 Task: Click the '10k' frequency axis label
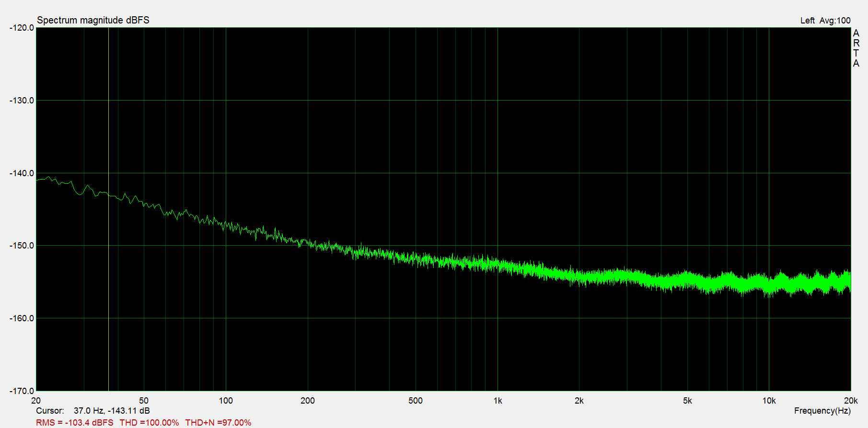[x=769, y=401]
